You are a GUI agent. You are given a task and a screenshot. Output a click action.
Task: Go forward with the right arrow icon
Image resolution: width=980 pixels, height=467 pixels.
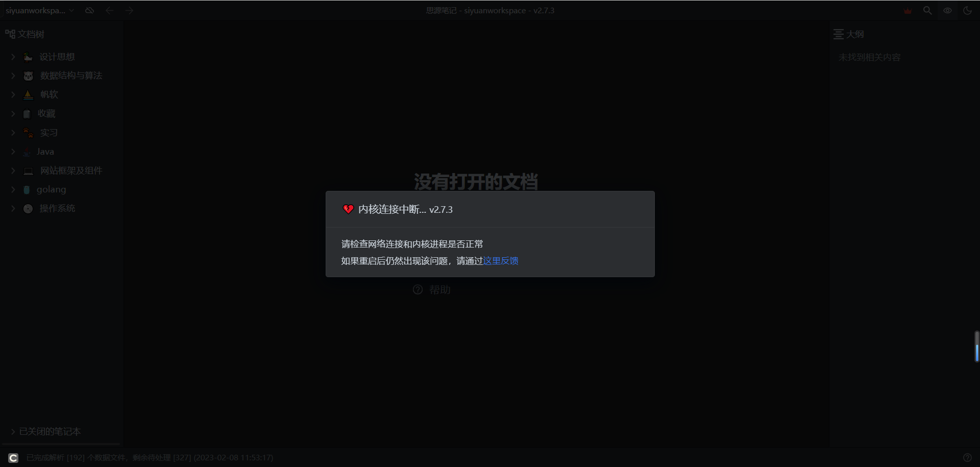(x=129, y=10)
